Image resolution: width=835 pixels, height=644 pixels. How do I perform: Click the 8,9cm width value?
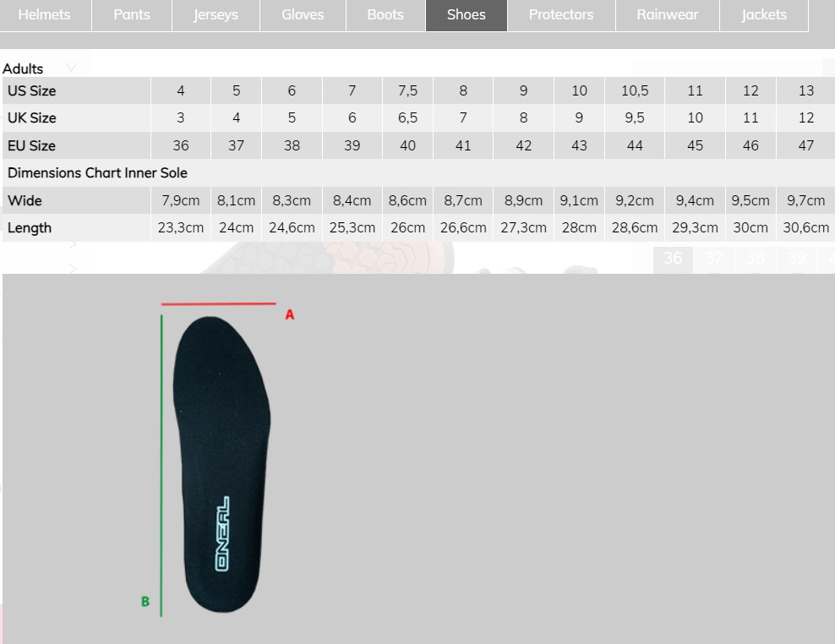(x=524, y=200)
